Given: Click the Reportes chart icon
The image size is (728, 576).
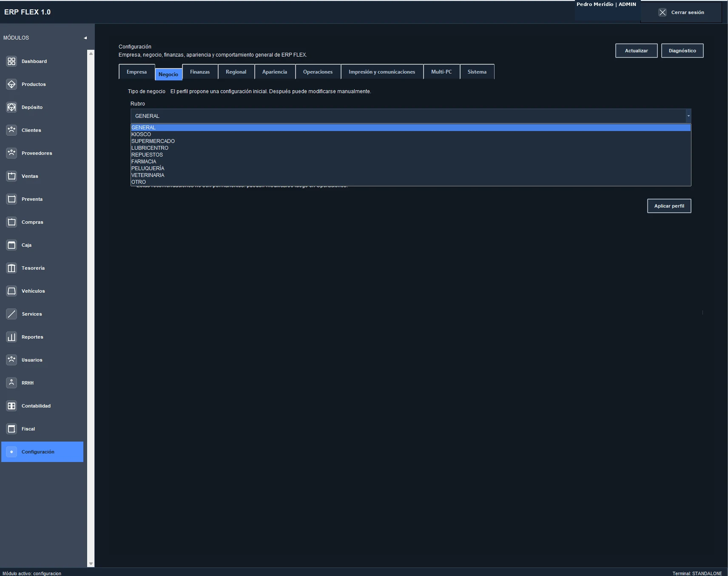Looking at the screenshot, I should pyautogui.click(x=11, y=337).
